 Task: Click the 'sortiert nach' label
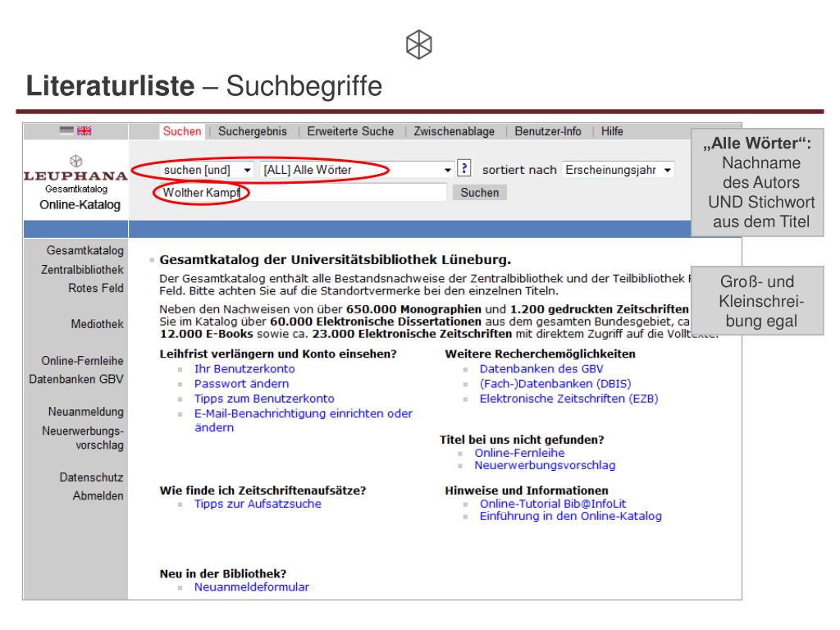(x=519, y=170)
